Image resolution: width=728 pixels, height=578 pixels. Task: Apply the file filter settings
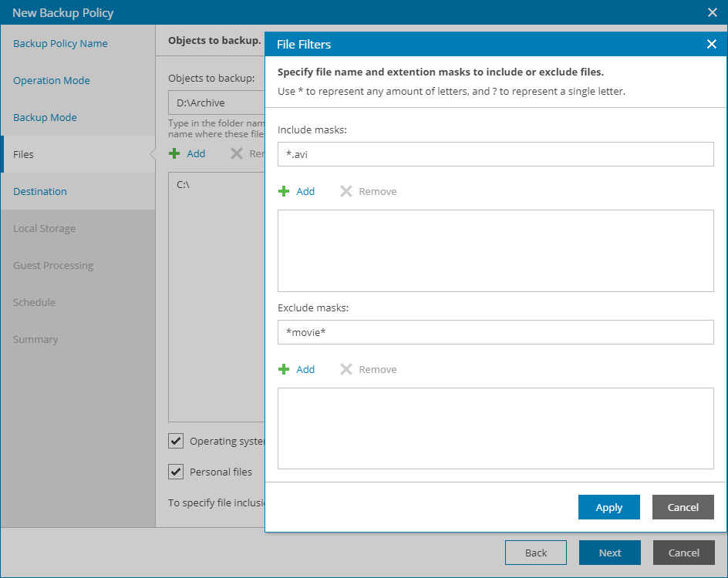[608, 507]
